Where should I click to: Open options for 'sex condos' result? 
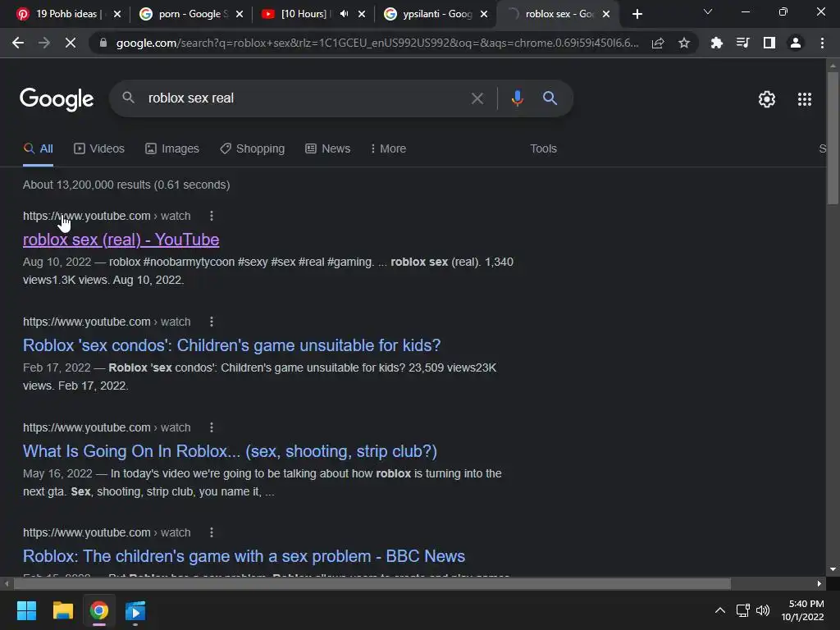pyautogui.click(x=212, y=322)
